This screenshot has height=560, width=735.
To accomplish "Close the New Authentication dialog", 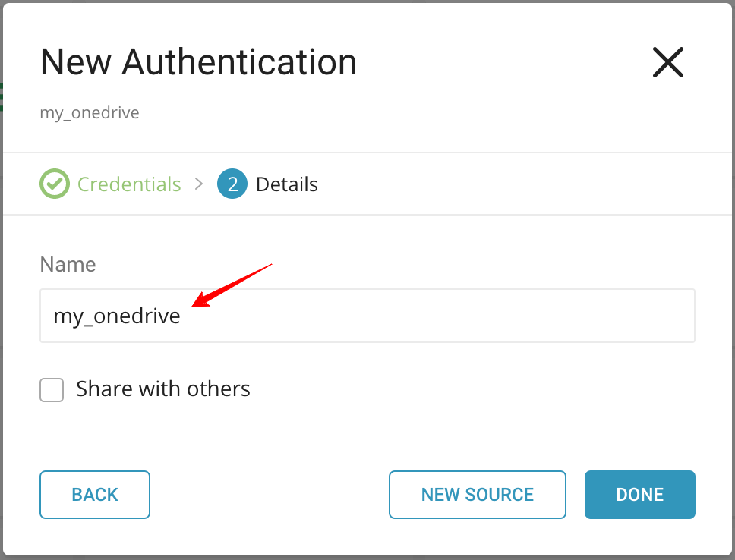I will [668, 62].
